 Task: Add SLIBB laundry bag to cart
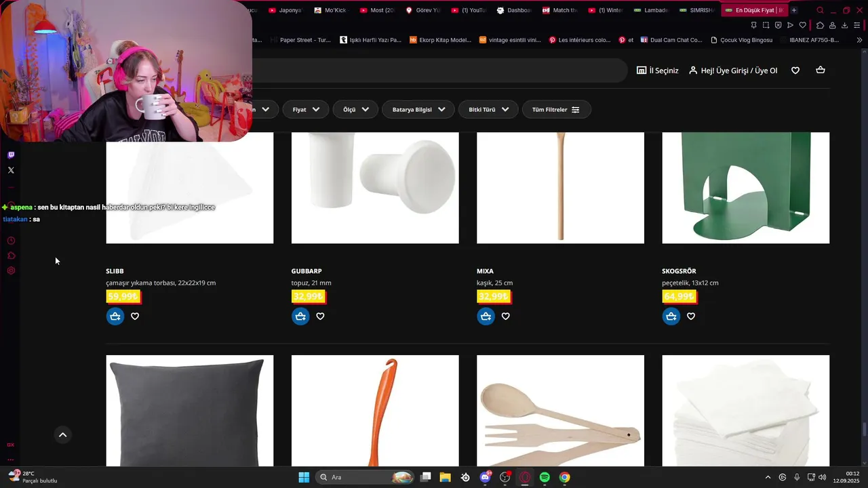click(x=115, y=317)
